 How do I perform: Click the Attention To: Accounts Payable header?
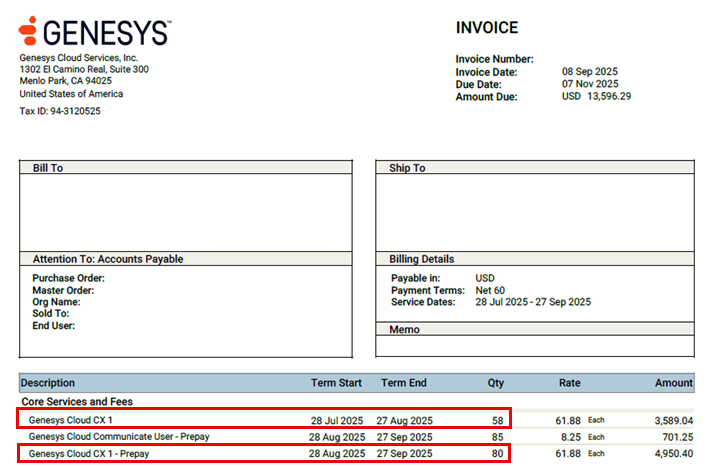click(x=108, y=259)
